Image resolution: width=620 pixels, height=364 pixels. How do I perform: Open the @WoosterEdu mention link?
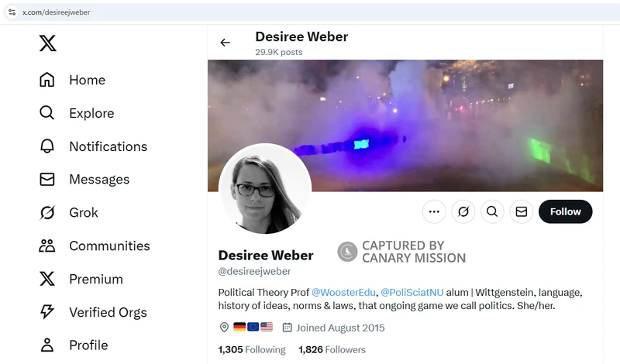pos(343,293)
